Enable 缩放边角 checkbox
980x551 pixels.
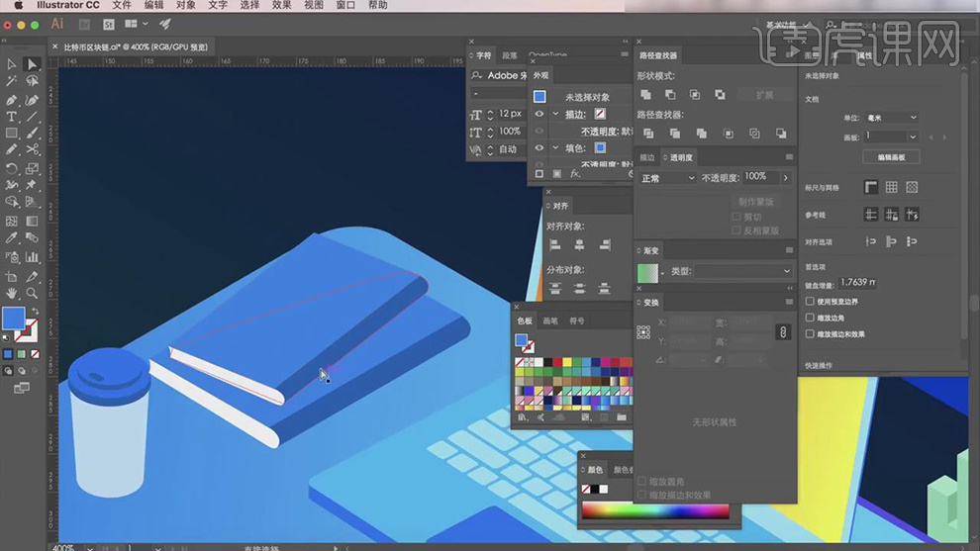point(810,318)
